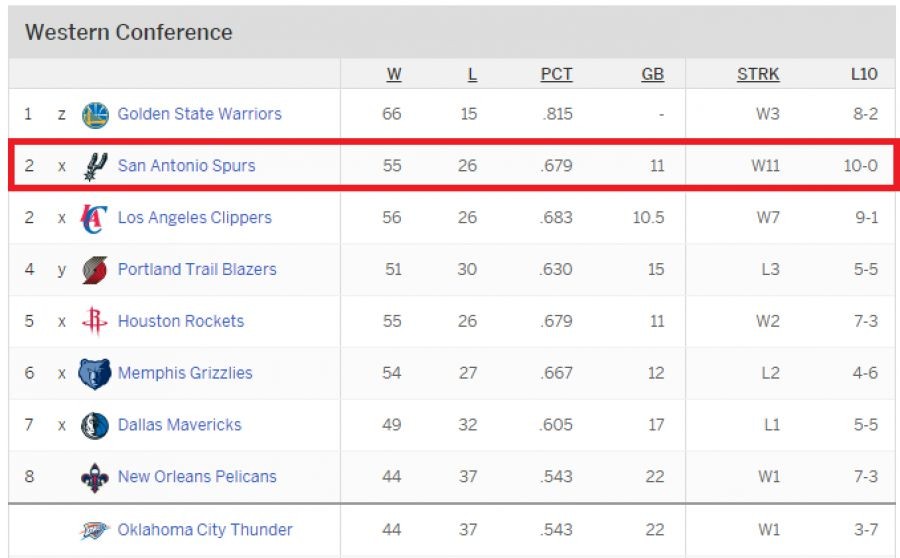Click the Los Angeles Clippers logo
The height and width of the screenshot is (558, 900).
coord(94,218)
